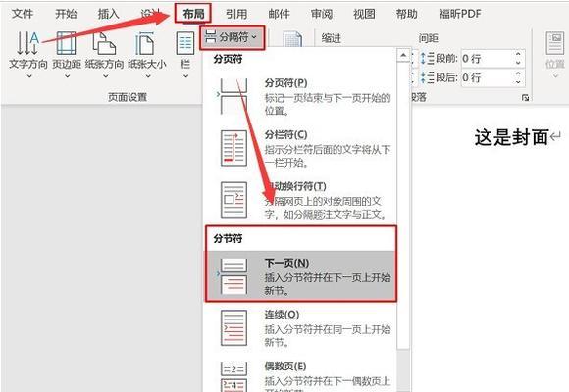Open the 邮件 tab

279,14
